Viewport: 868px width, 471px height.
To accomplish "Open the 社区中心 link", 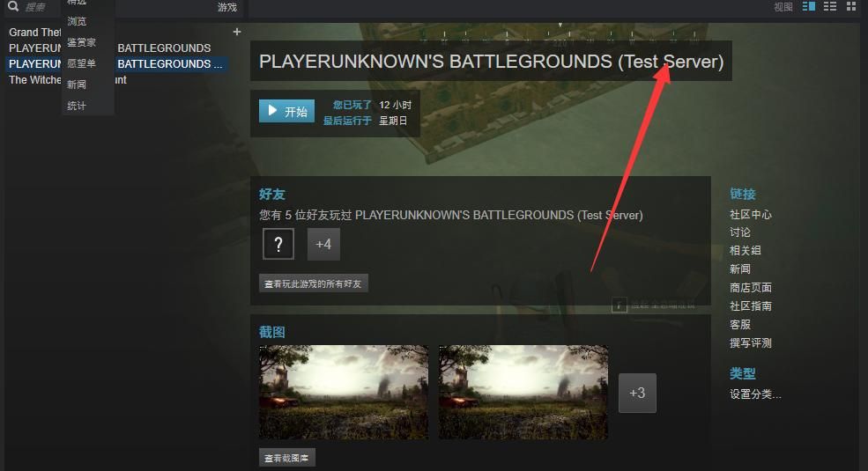I will pos(751,215).
